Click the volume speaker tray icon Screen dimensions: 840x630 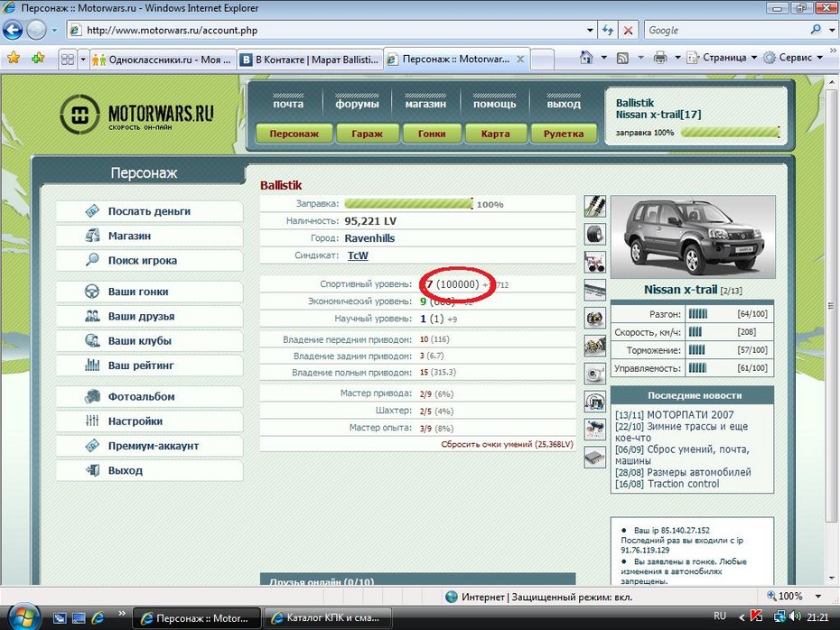coord(795,616)
